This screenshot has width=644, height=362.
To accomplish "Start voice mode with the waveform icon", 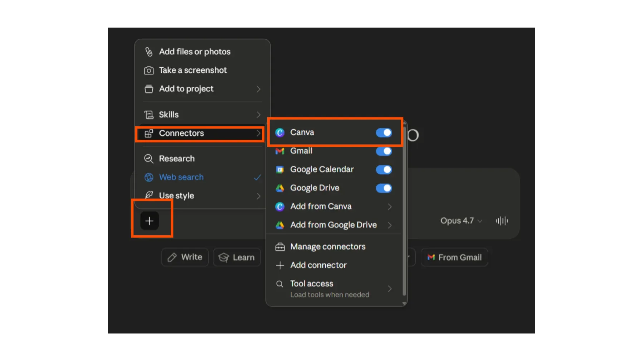I will (x=502, y=221).
